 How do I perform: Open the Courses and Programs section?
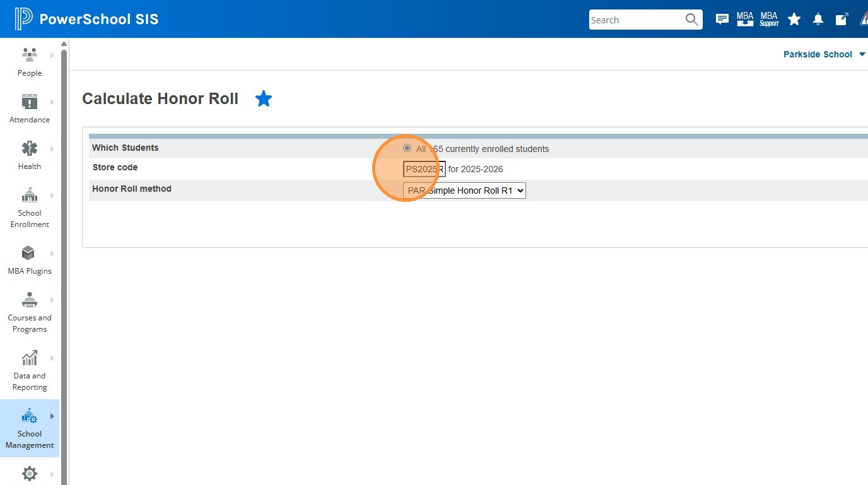click(30, 312)
